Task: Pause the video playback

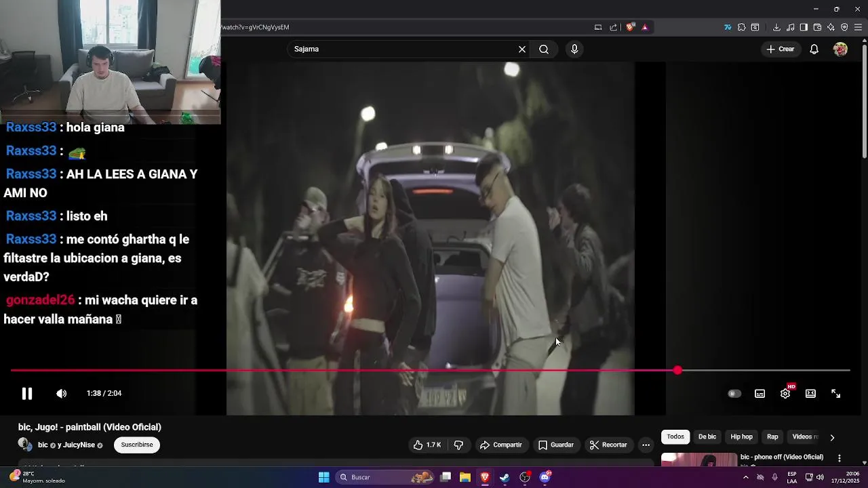Action: [x=27, y=394]
